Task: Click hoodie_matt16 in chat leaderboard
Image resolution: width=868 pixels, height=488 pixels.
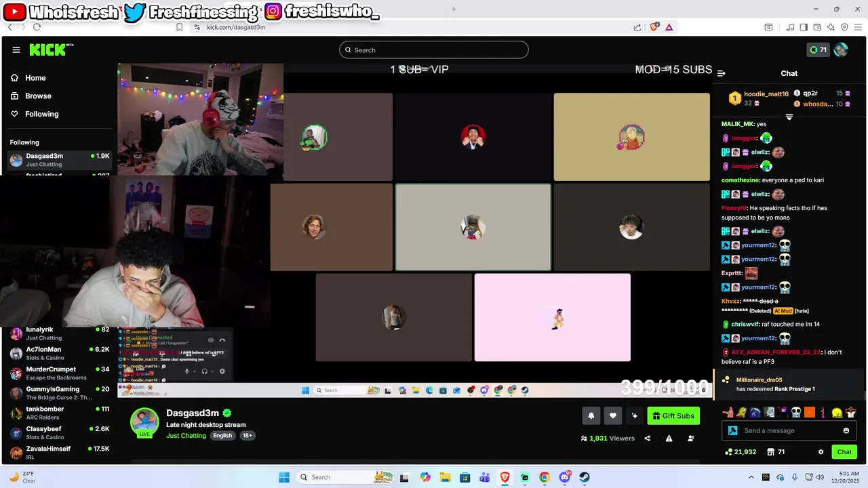Action: coord(766,94)
